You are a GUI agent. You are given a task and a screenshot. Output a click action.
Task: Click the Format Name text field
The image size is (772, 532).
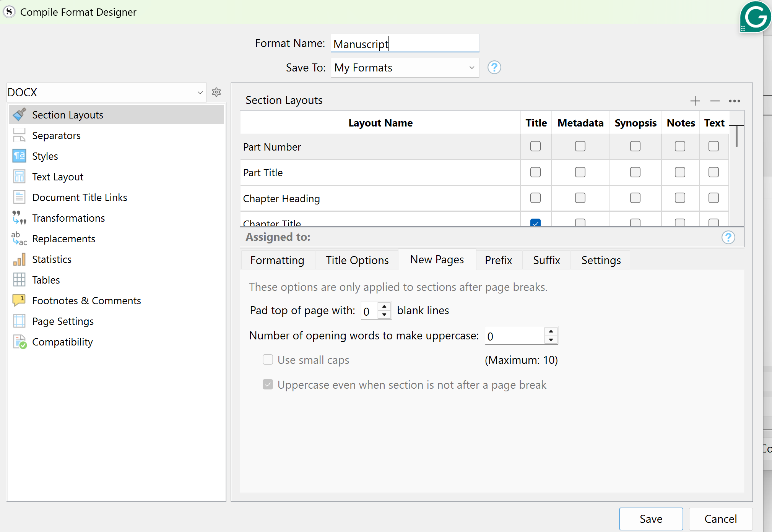(405, 44)
